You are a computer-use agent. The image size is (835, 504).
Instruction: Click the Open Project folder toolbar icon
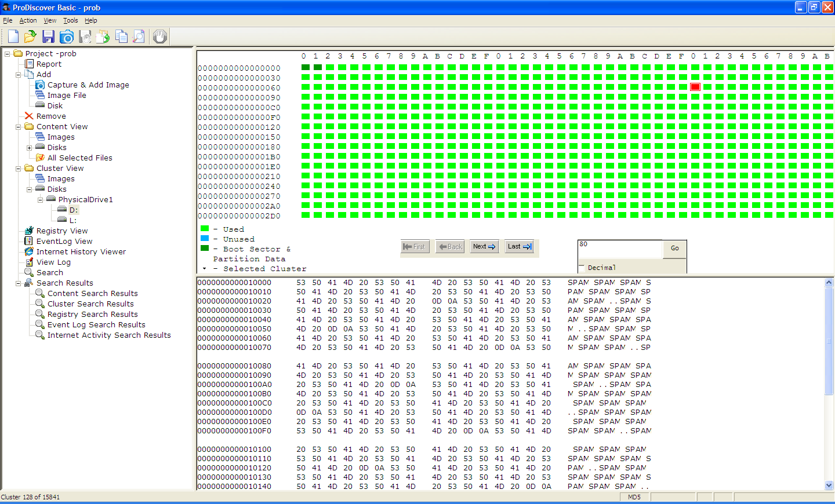point(30,36)
